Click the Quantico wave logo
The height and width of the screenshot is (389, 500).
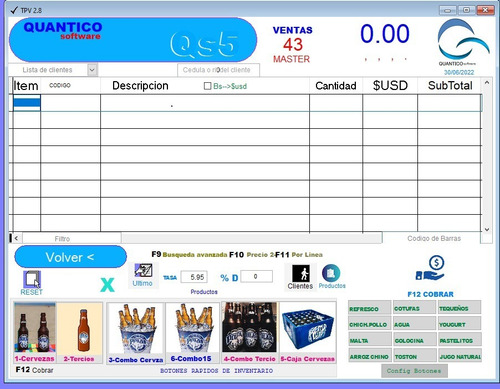[463, 39]
